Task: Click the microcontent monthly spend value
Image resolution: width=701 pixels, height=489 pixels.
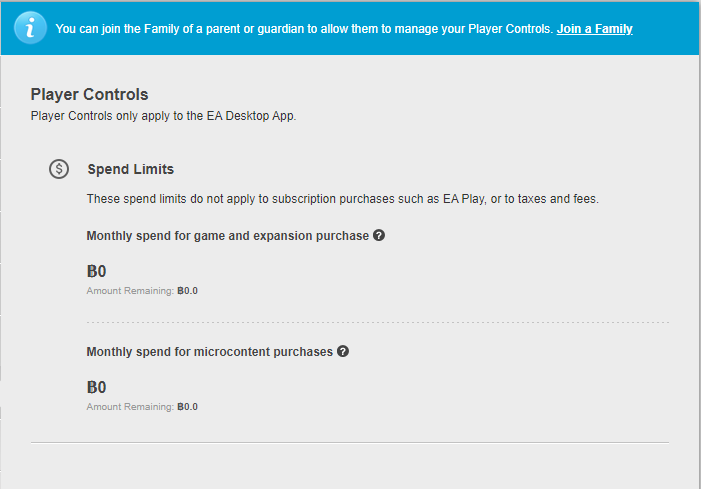Action: [x=97, y=387]
